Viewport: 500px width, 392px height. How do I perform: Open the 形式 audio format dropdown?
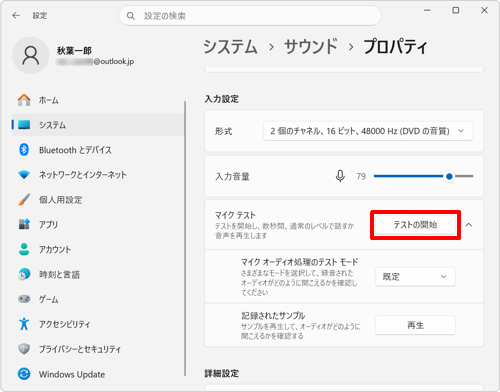click(x=368, y=131)
